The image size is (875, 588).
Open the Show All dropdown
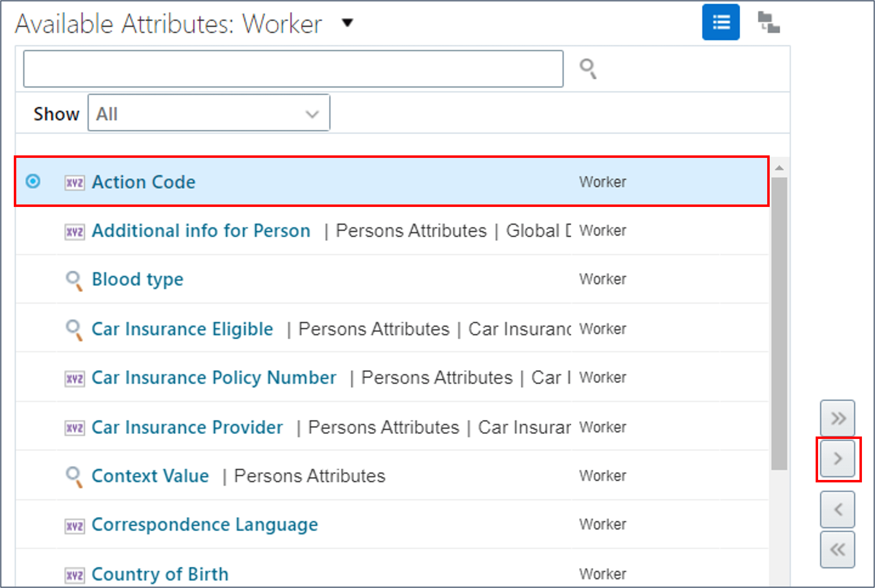(209, 113)
